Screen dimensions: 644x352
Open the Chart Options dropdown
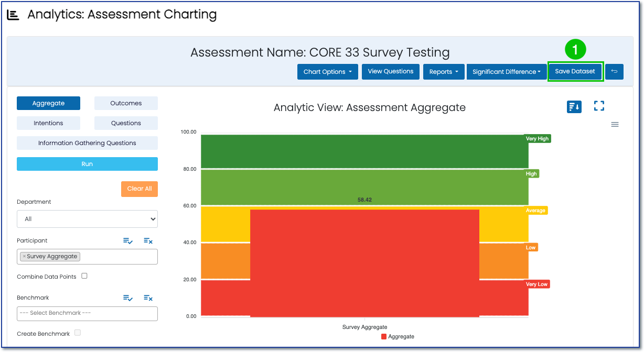328,72
